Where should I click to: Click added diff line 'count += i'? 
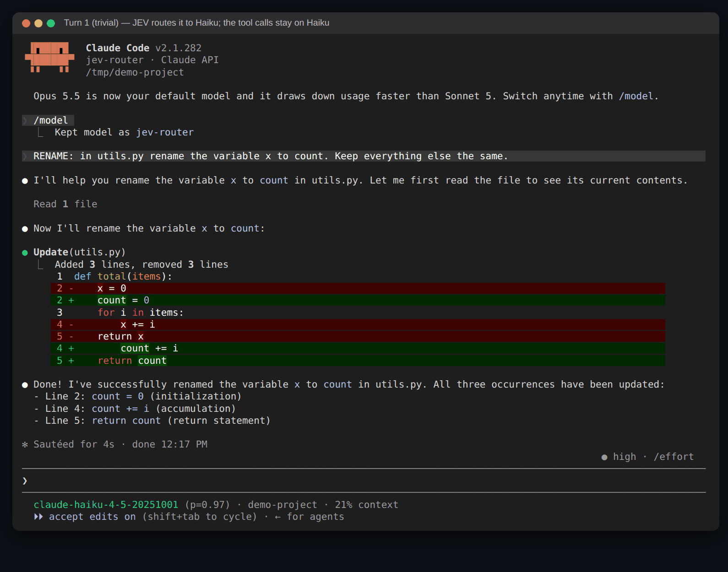[358, 348]
